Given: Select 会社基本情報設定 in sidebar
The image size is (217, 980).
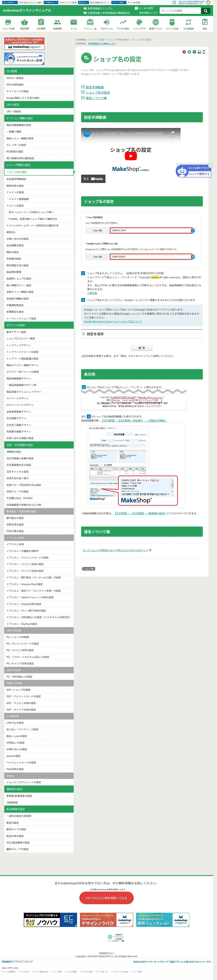Looking at the screenshot, I should tap(39, 179).
